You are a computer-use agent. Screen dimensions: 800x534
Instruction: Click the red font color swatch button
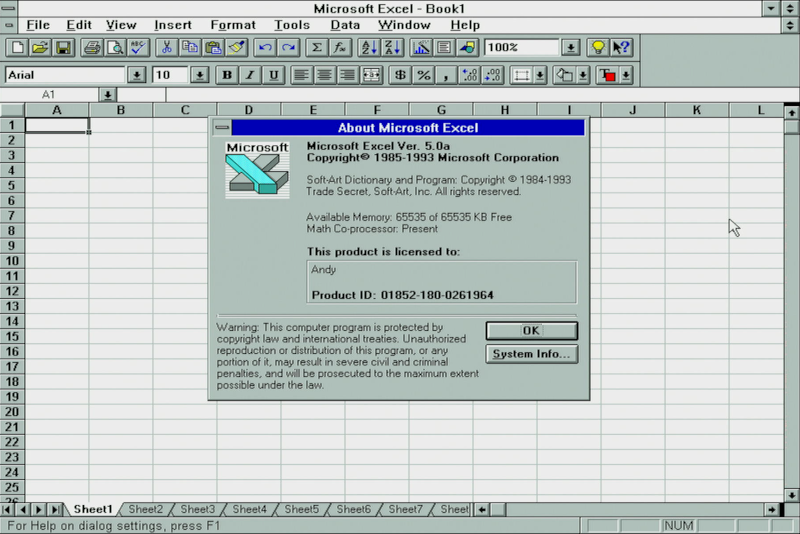click(x=606, y=75)
